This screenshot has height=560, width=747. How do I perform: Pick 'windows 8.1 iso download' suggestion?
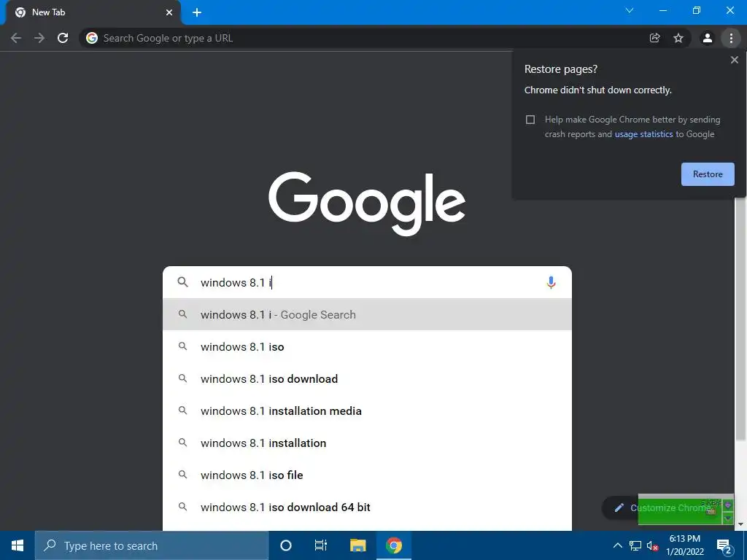[367, 378]
